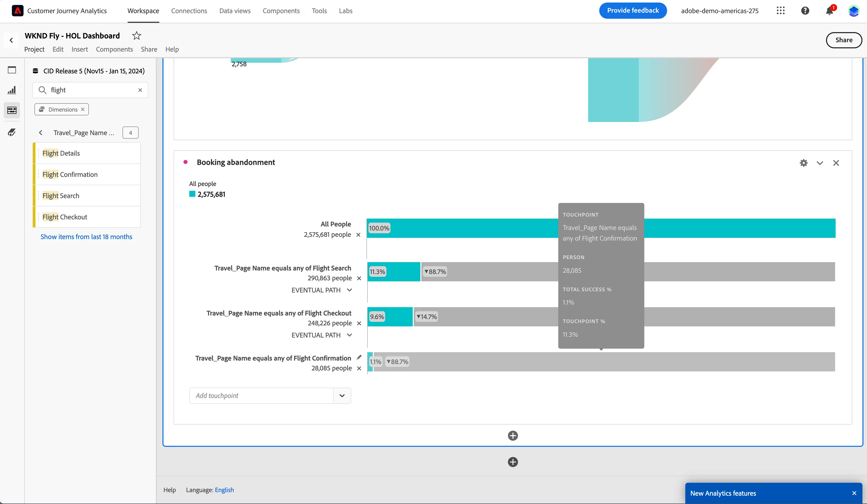The image size is (867, 504).
Task: Switch to the Data views tab
Action: (235, 11)
